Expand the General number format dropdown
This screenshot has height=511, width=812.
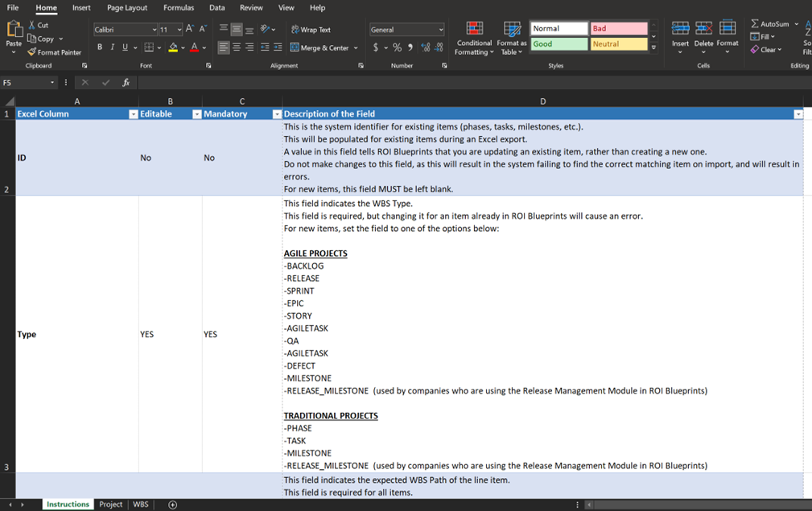click(x=441, y=30)
